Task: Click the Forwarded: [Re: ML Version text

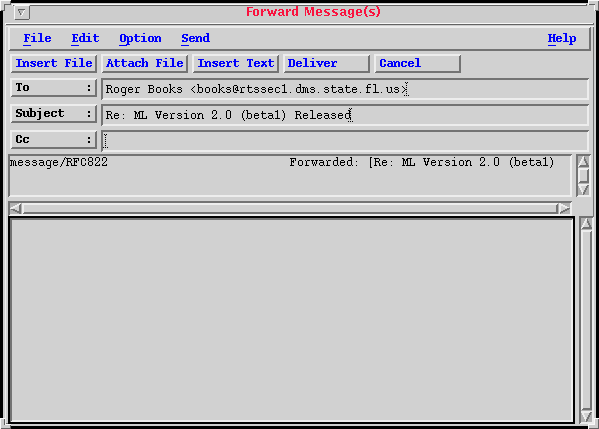Action: coord(421,162)
